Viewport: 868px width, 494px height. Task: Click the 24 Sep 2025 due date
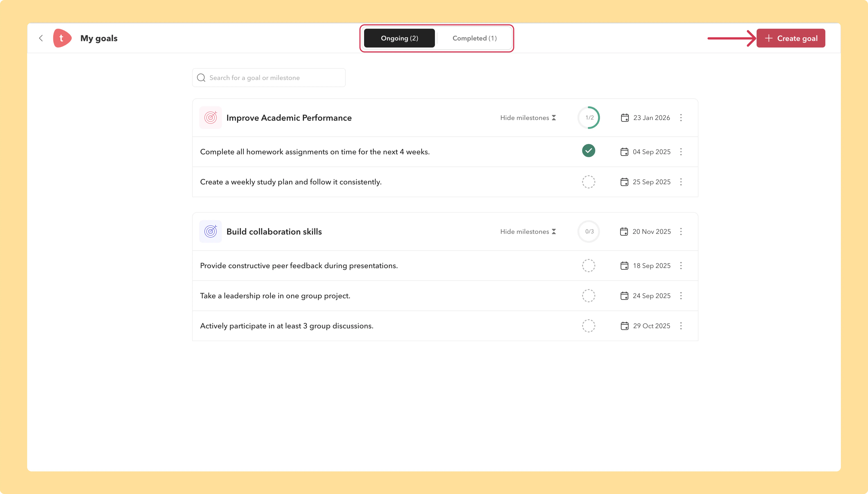(652, 296)
